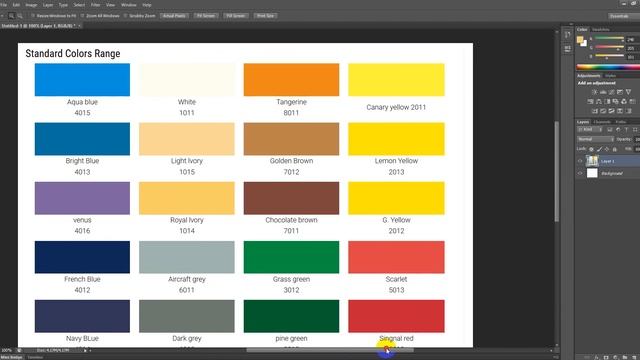Viewport: 640px width, 360px height.
Task: Switch to the Paths tab
Action: pos(621,122)
